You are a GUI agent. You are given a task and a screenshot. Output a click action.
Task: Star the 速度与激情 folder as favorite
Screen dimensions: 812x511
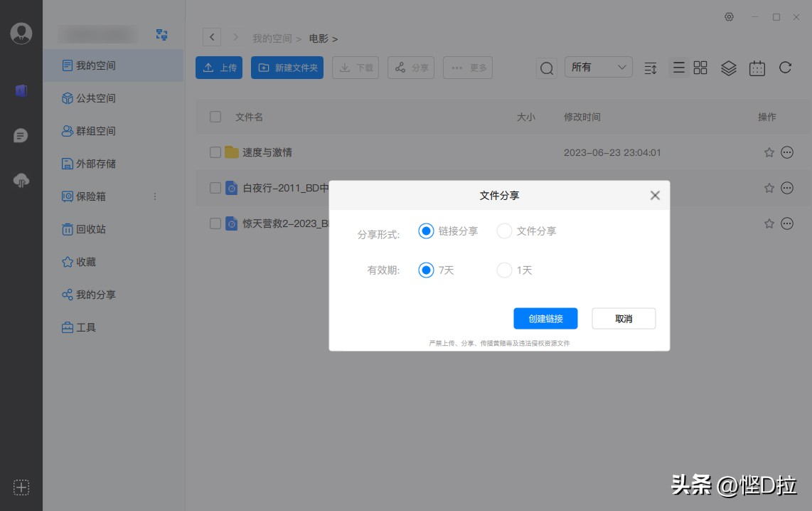768,152
